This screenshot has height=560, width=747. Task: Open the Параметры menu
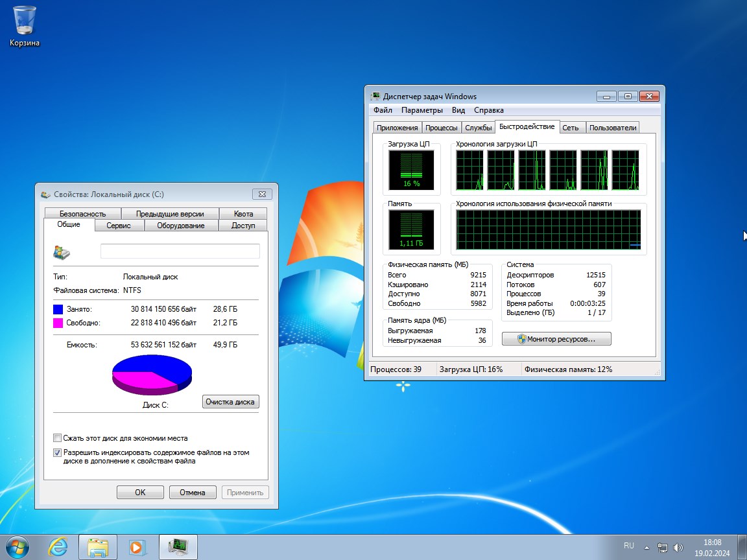pos(421,110)
